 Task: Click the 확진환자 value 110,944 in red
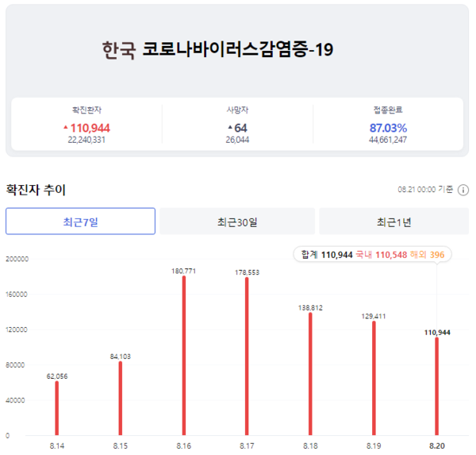[90, 128]
